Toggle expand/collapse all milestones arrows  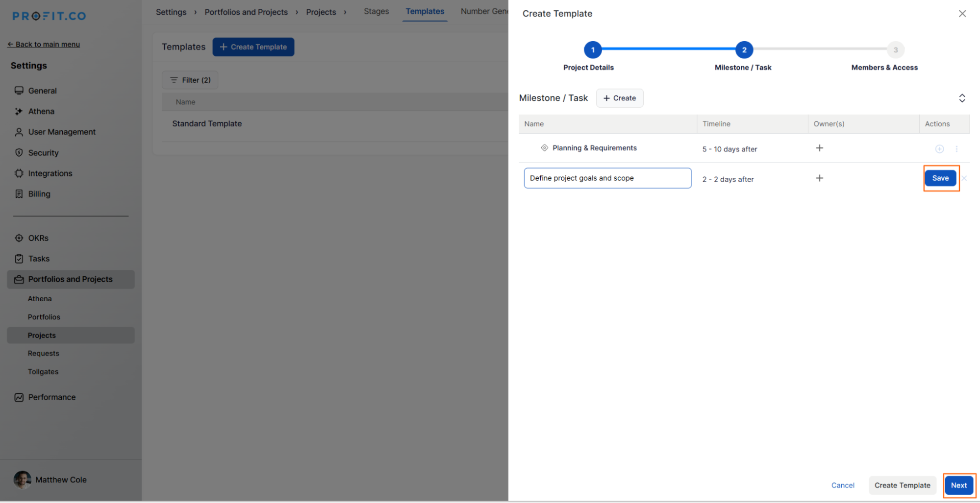pyautogui.click(x=962, y=98)
